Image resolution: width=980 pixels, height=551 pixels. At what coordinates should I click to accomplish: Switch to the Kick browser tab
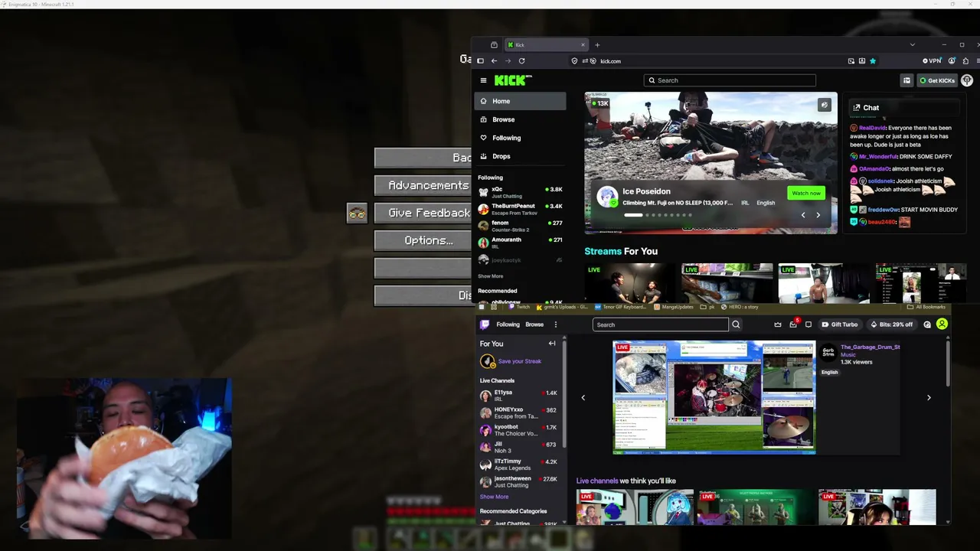pos(547,45)
